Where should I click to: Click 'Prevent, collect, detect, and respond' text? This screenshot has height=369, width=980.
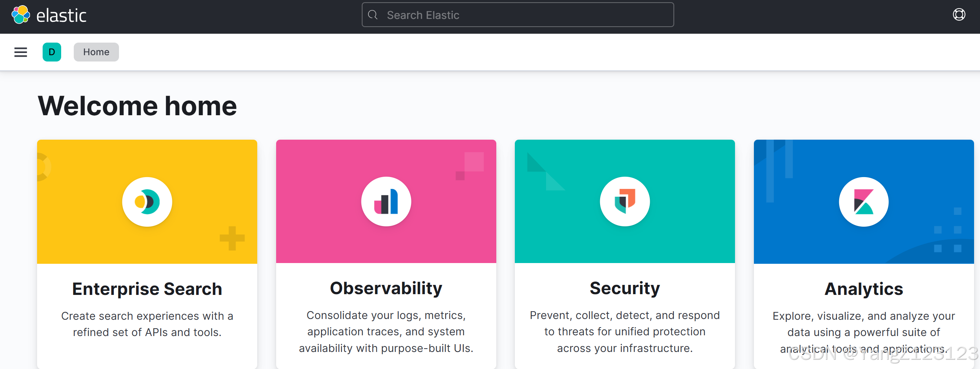click(x=625, y=315)
